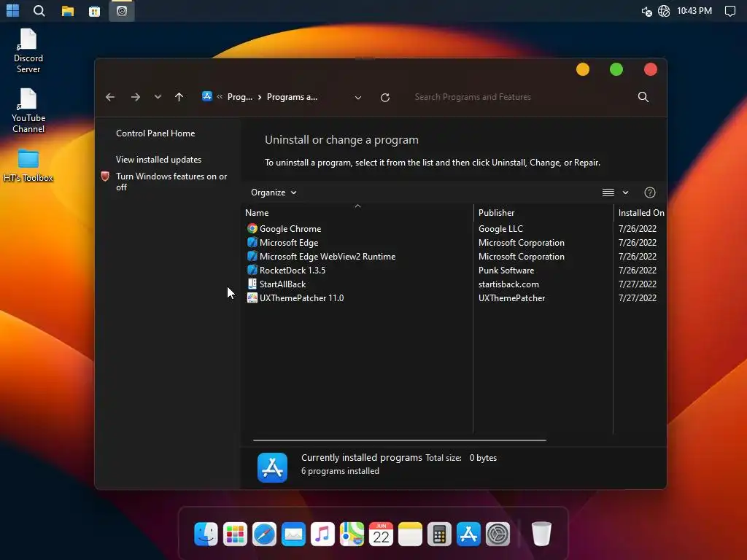Viewport: 747px width, 560px height.
Task: Select the Discord Server desktop shortcut
Action: tap(28, 51)
